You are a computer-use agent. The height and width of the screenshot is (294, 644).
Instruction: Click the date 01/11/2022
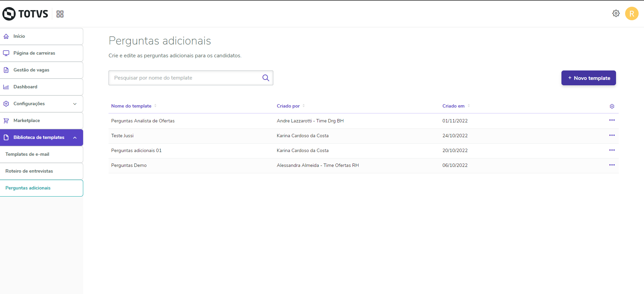(x=455, y=121)
